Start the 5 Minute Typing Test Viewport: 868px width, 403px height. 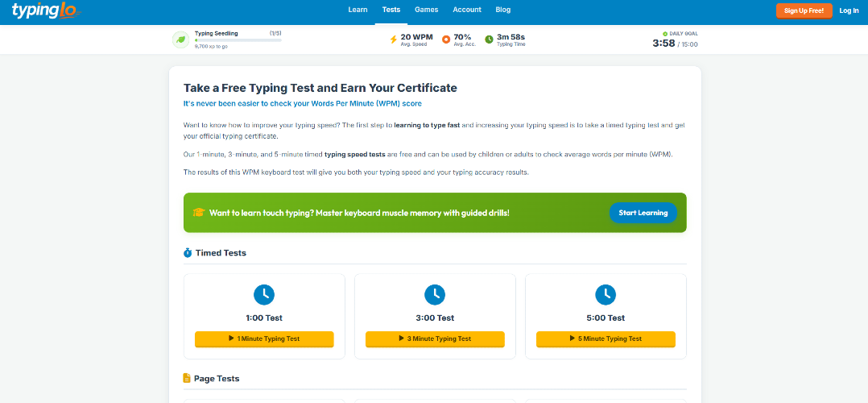point(606,339)
